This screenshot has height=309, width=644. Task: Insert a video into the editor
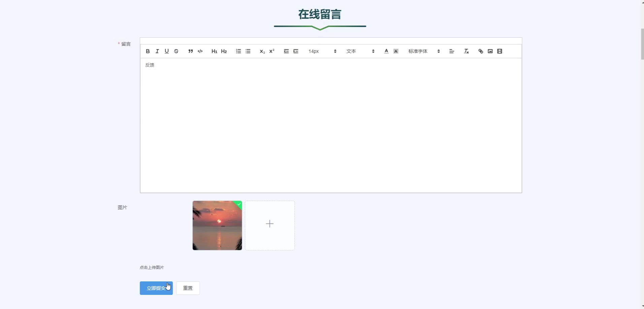pyautogui.click(x=500, y=51)
